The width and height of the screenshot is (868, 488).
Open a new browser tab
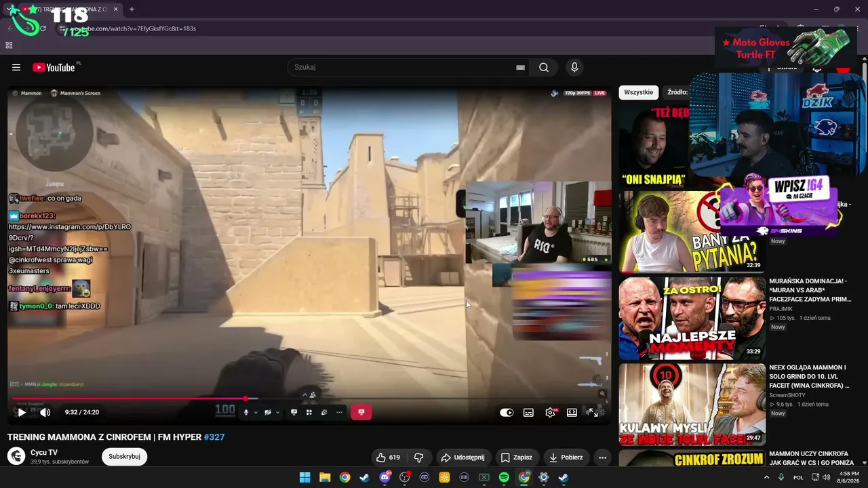pos(132,9)
